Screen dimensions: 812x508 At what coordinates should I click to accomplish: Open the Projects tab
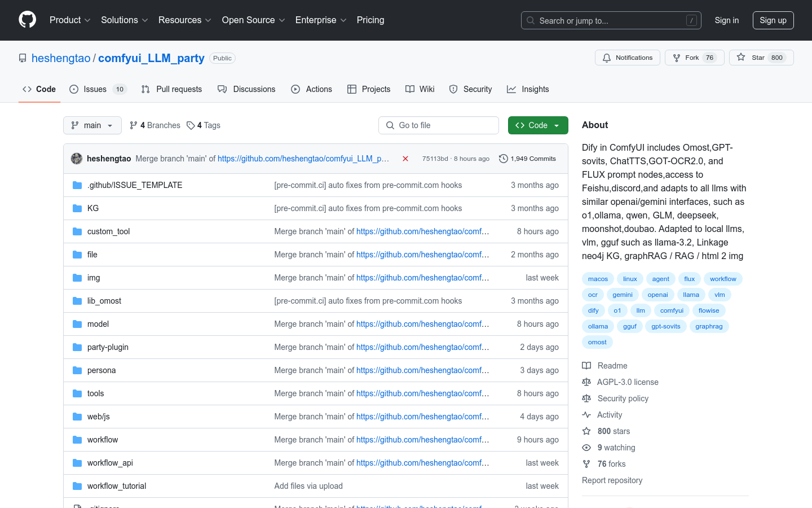(369, 89)
